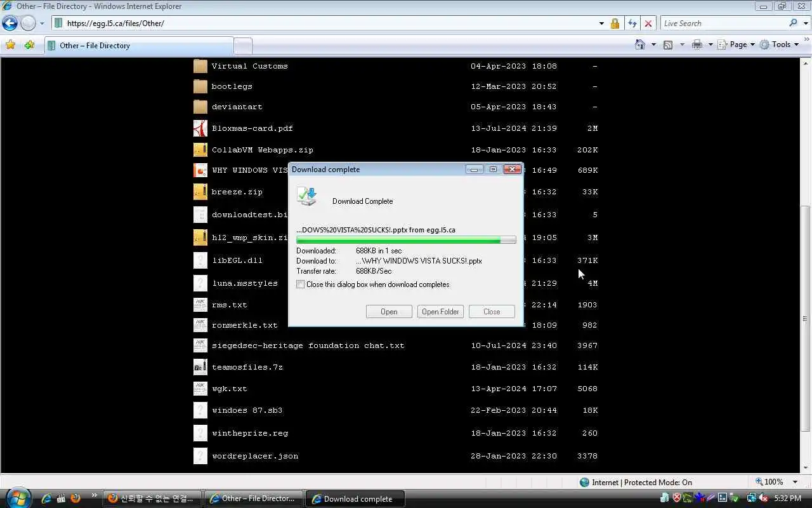Expand the Print options dropdown arrow
Viewport: 812px width, 508px height.
[710, 44]
